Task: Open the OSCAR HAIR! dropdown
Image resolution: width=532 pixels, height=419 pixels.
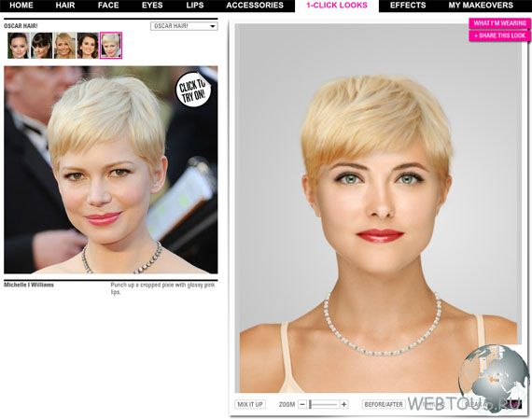Action: [x=184, y=26]
